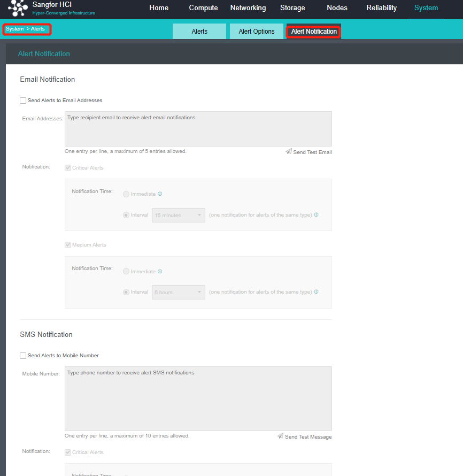463x476 pixels.
Task: Click the Hyper-Converged Infrastructure subtitle
Action: (64, 13)
